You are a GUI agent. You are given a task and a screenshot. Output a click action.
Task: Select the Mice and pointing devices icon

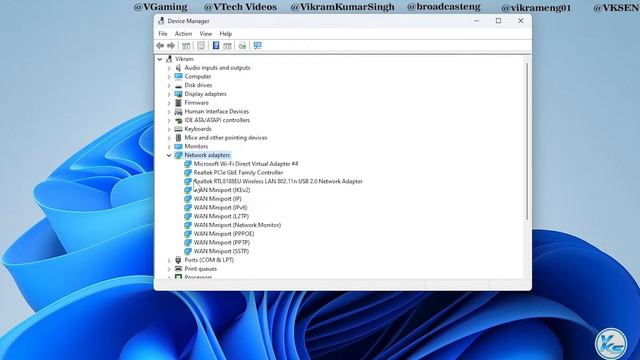178,138
